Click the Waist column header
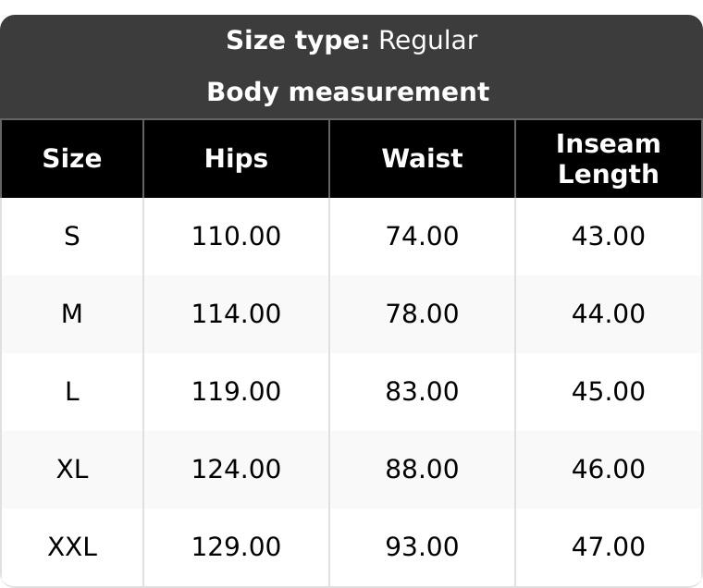The width and height of the screenshot is (703, 588). pyautogui.click(x=423, y=159)
